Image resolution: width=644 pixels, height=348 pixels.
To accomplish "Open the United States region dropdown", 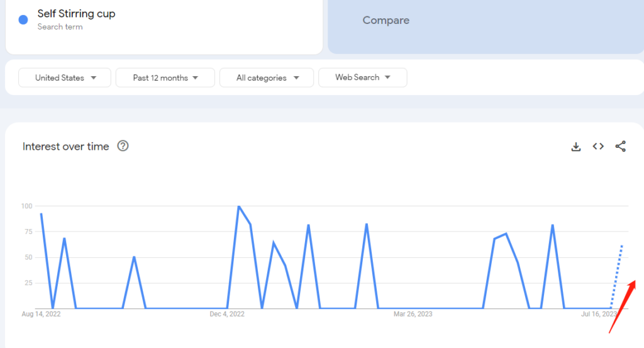I will tap(65, 77).
